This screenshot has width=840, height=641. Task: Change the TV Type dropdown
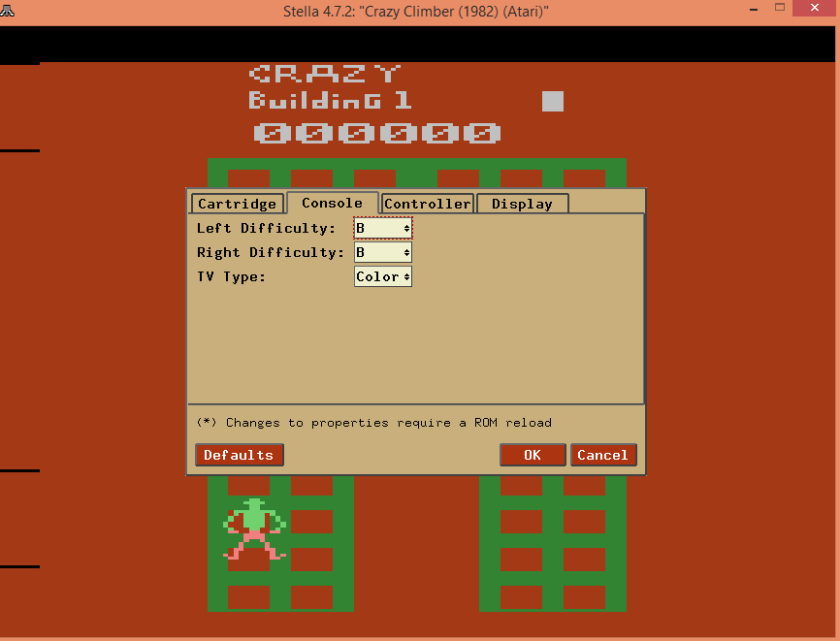point(383,276)
